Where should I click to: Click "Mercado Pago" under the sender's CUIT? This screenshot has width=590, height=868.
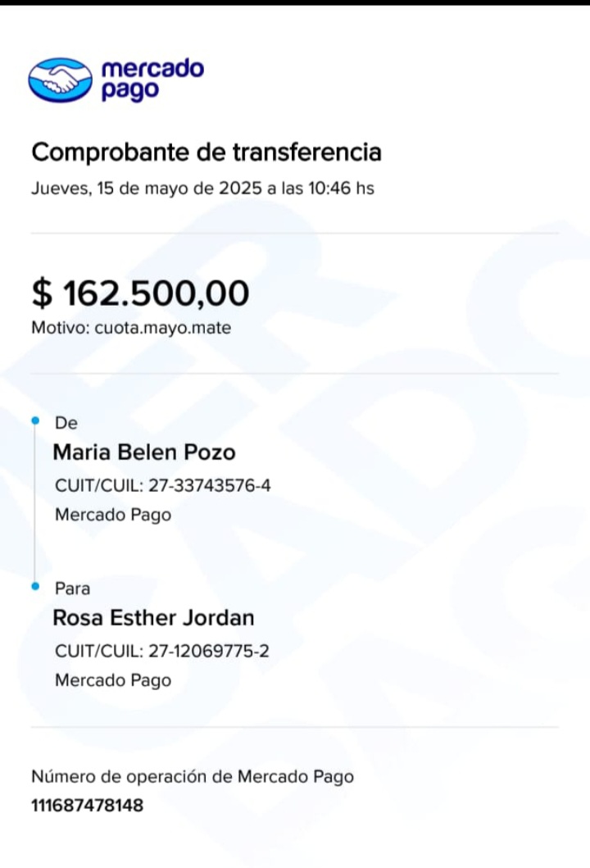(x=113, y=516)
